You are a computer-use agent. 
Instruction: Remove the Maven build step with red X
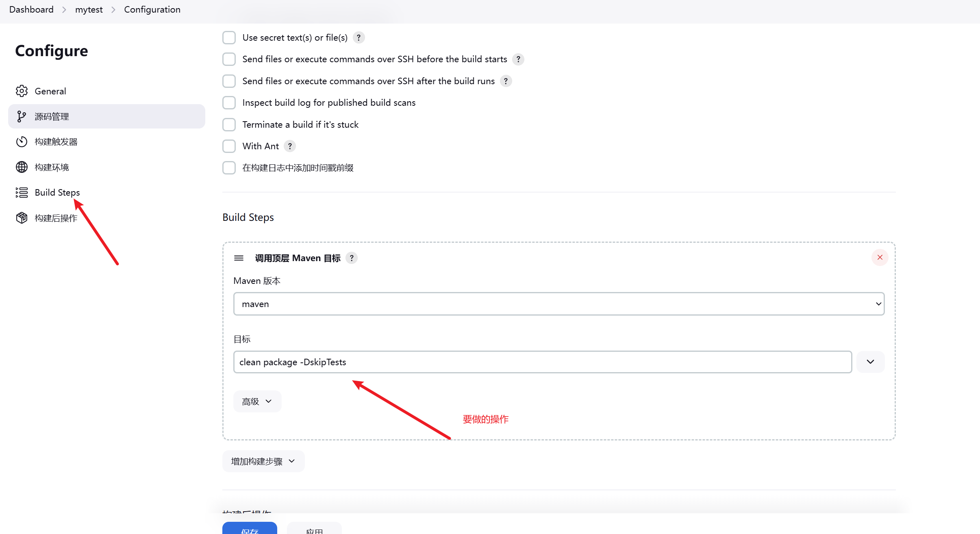tap(880, 257)
